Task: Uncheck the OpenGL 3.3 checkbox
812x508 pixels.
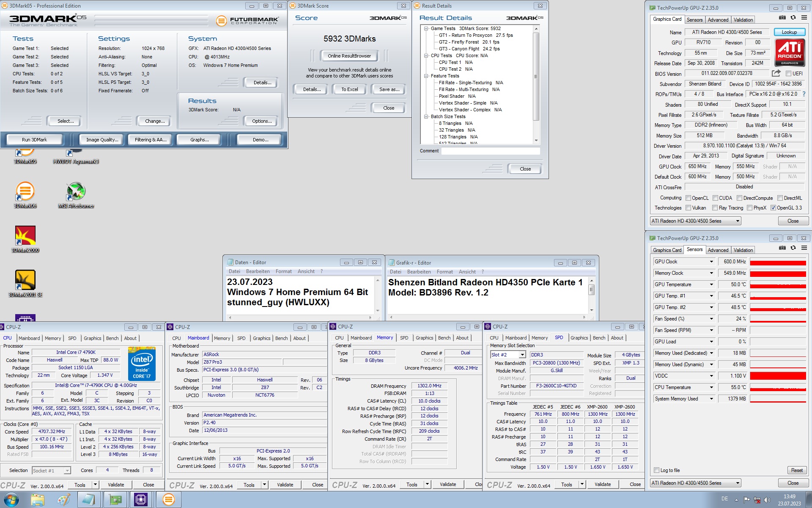Action: pyautogui.click(x=774, y=208)
